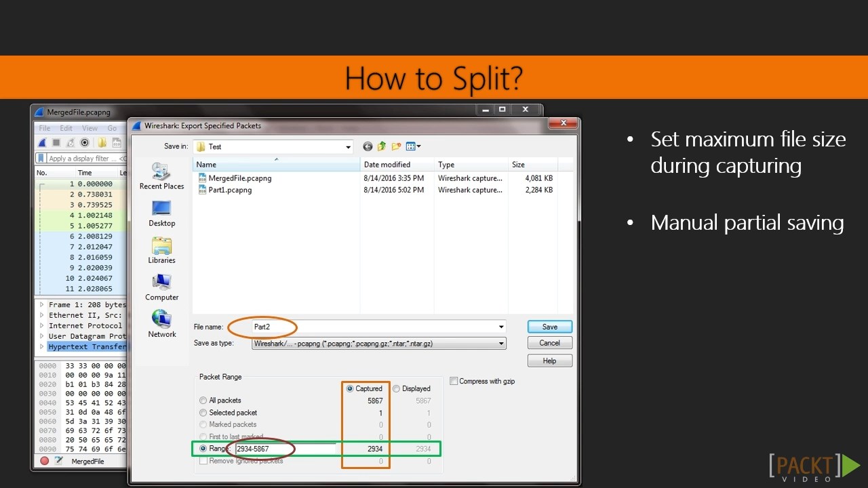Screen dimensions: 868x488
Task: Select the All packets option
Action: coord(203,401)
